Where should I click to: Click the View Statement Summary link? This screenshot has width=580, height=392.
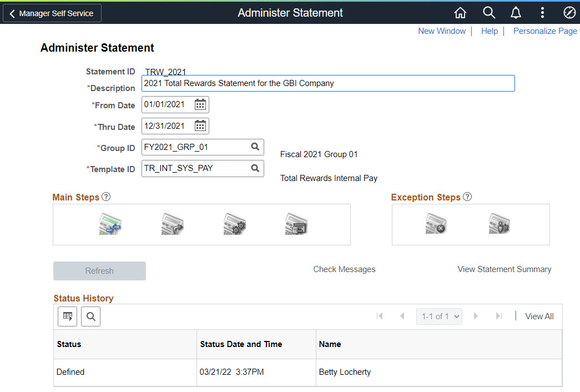(504, 269)
